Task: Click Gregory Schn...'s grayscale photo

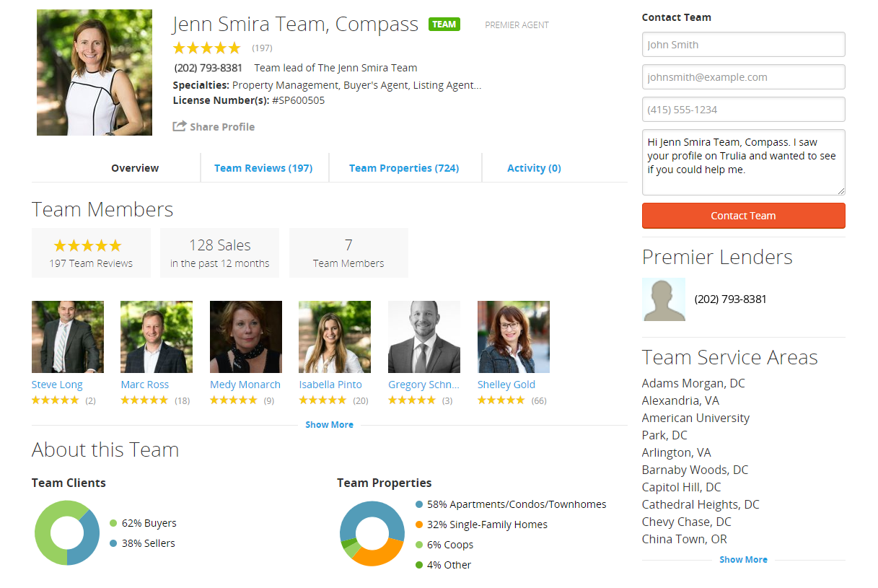Action: pyautogui.click(x=424, y=337)
